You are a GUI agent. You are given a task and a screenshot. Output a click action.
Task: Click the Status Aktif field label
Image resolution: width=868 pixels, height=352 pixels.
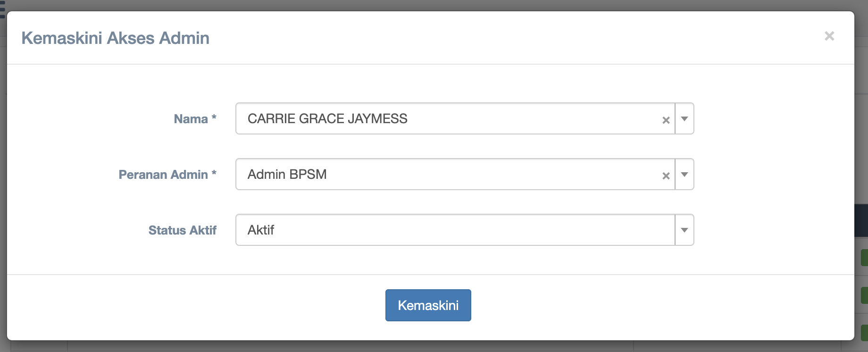click(182, 230)
